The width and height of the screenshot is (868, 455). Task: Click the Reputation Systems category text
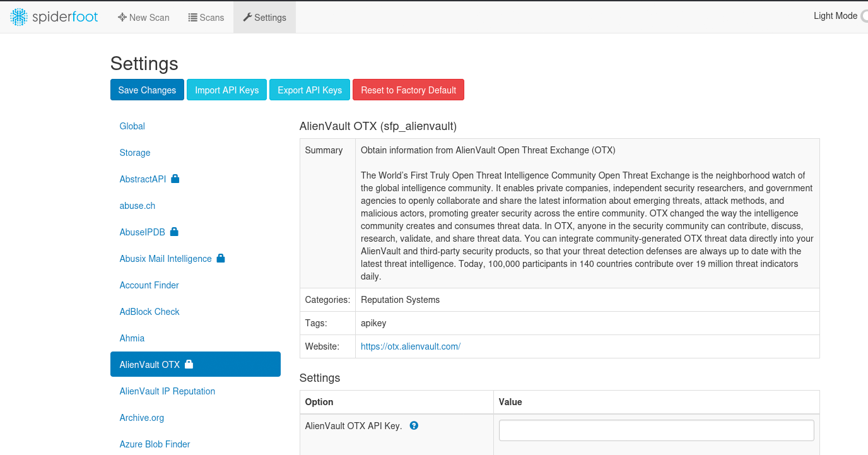[x=400, y=300]
